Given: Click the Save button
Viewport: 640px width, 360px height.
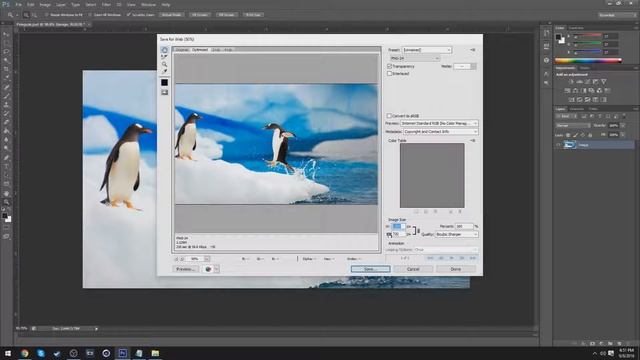Looking at the screenshot, I should (370, 269).
